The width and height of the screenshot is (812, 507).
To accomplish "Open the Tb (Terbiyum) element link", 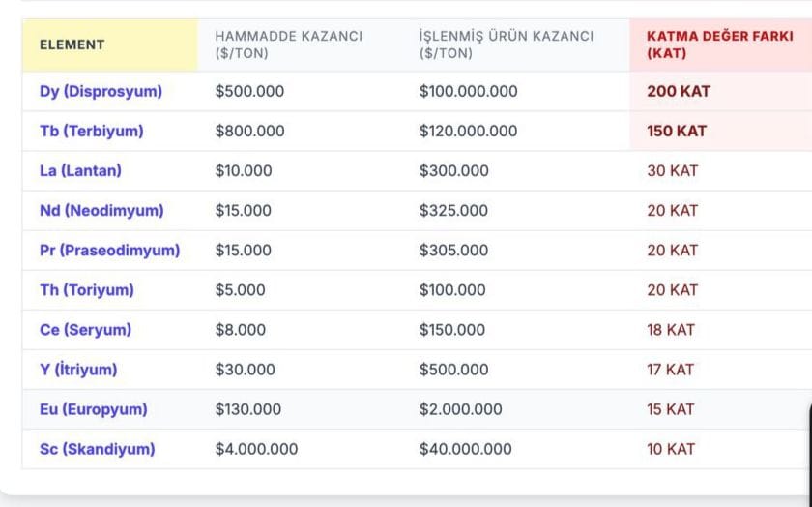I will point(91,132).
